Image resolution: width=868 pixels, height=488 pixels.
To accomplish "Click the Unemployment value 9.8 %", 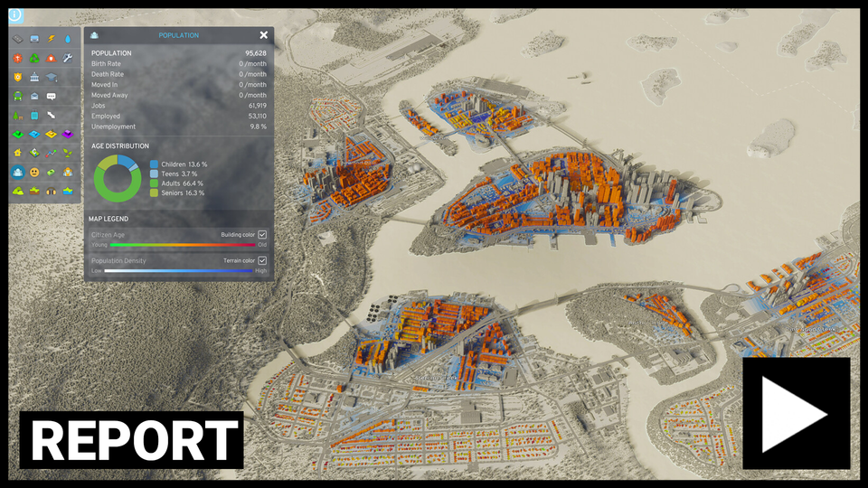I will tap(258, 127).
